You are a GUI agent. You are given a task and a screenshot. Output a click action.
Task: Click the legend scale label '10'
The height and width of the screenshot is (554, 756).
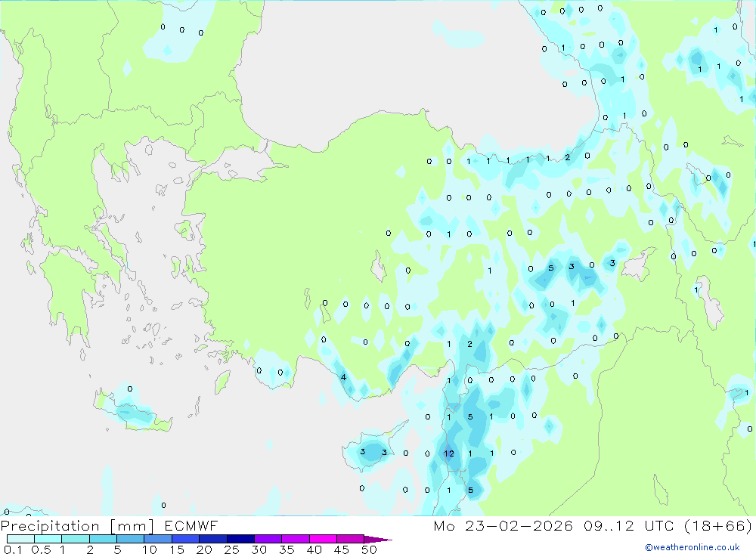pos(150,549)
